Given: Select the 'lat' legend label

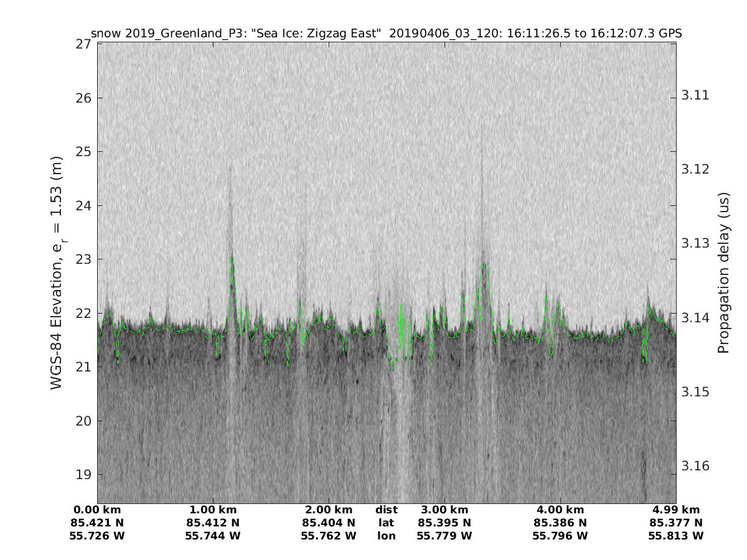Looking at the screenshot, I should [386, 523].
